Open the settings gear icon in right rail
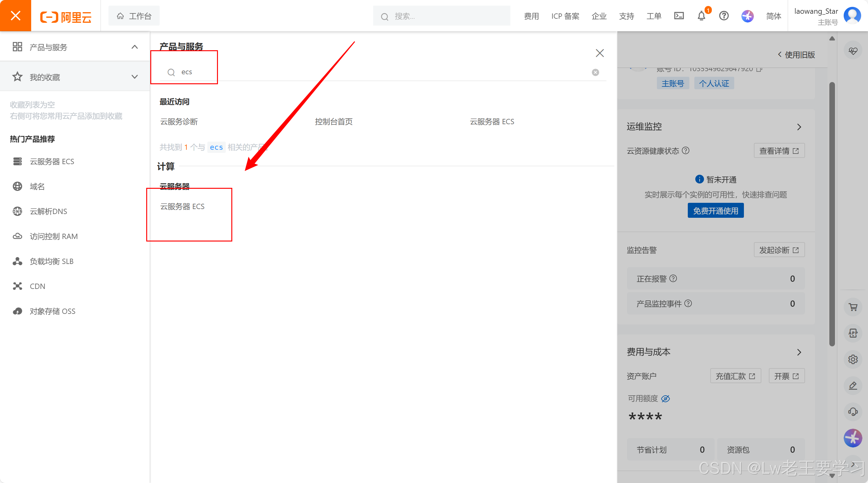The image size is (868, 483). (x=852, y=359)
